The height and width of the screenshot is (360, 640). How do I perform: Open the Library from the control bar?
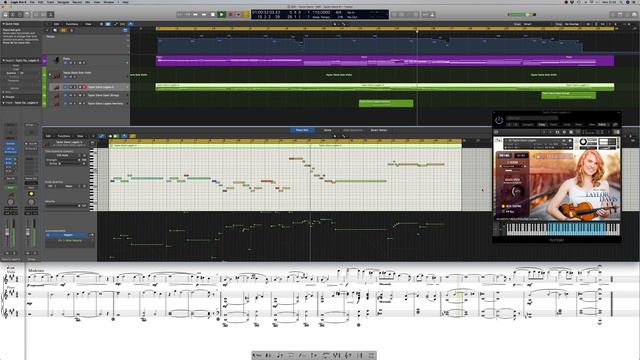(x=5, y=14)
